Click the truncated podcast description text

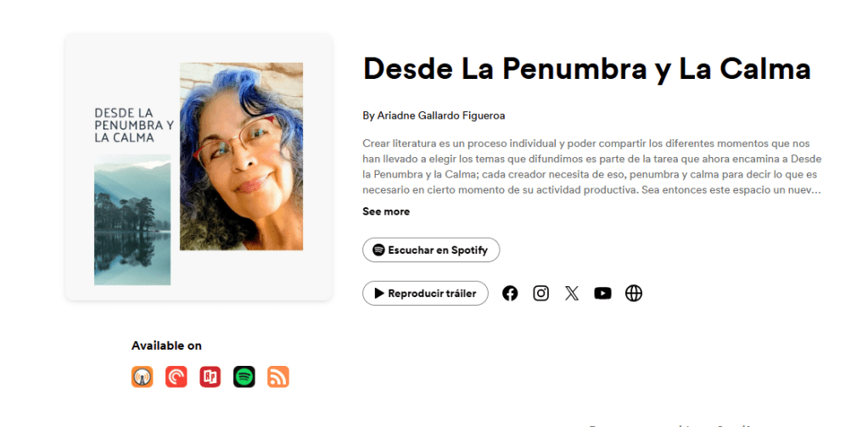point(591,166)
